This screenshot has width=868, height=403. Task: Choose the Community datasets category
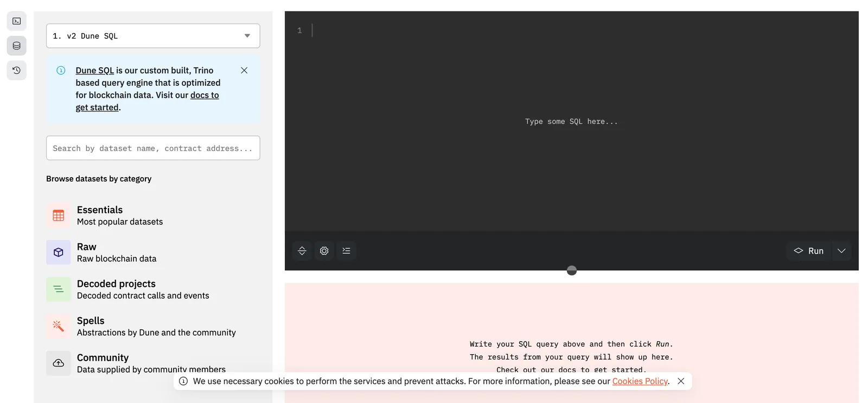pyautogui.click(x=153, y=363)
